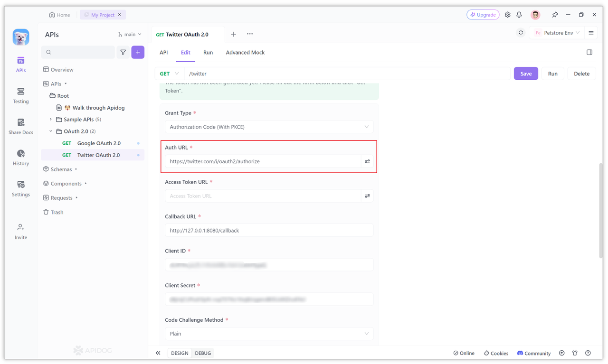Open the tab more-options ellipsis
This screenshot has width=608, height=364.
tap(250, 34)
